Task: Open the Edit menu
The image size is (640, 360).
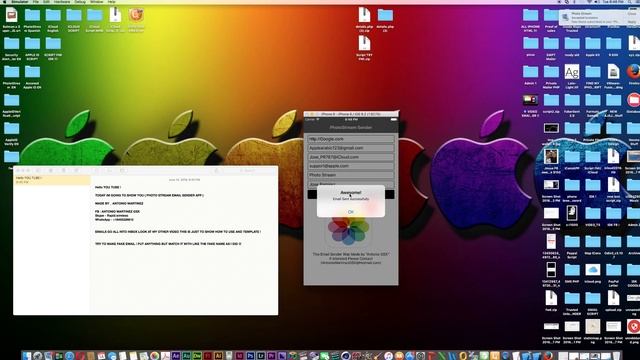Action: coord(46,2)
